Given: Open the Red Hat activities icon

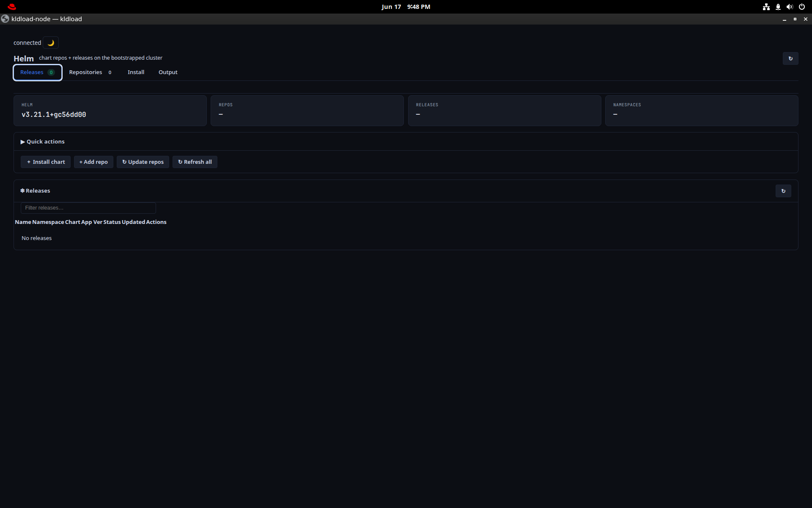Looking at the screenshot, I should (12, 7).
